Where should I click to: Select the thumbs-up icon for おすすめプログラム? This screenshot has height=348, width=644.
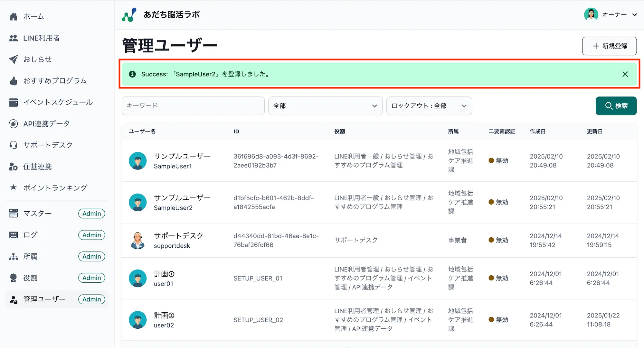[x=13, y=81]
